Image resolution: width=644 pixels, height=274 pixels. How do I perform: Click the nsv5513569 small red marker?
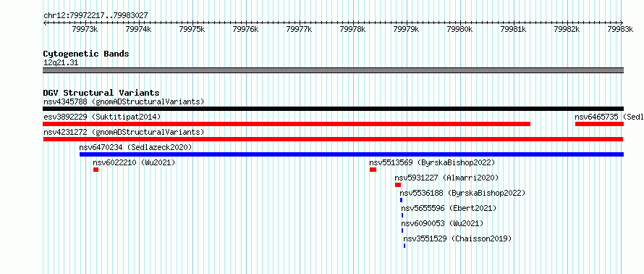pyautogui.click(x=373, y=170)
